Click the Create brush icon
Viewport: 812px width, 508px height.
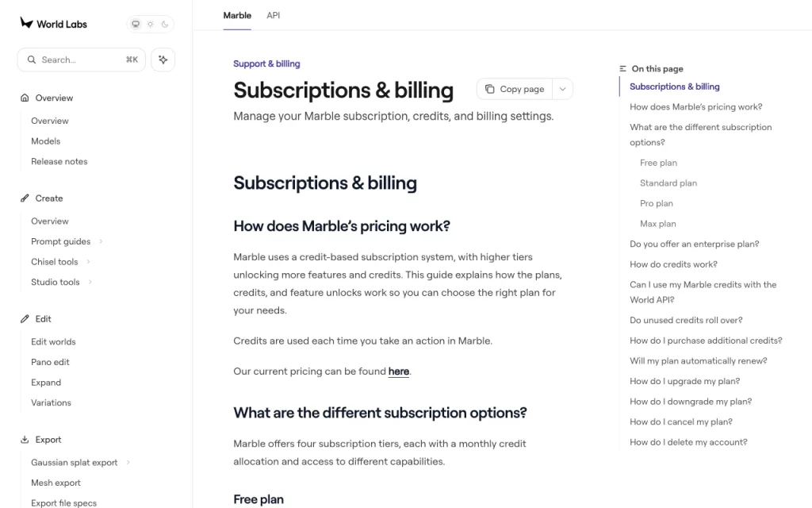click(x=25, y=198)
